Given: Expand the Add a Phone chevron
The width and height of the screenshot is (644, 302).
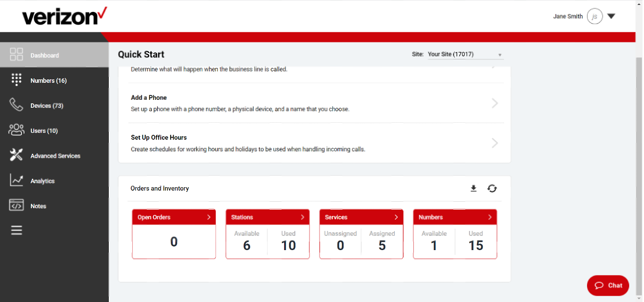Looking at the screenshot, I should (x=495, y=103).
